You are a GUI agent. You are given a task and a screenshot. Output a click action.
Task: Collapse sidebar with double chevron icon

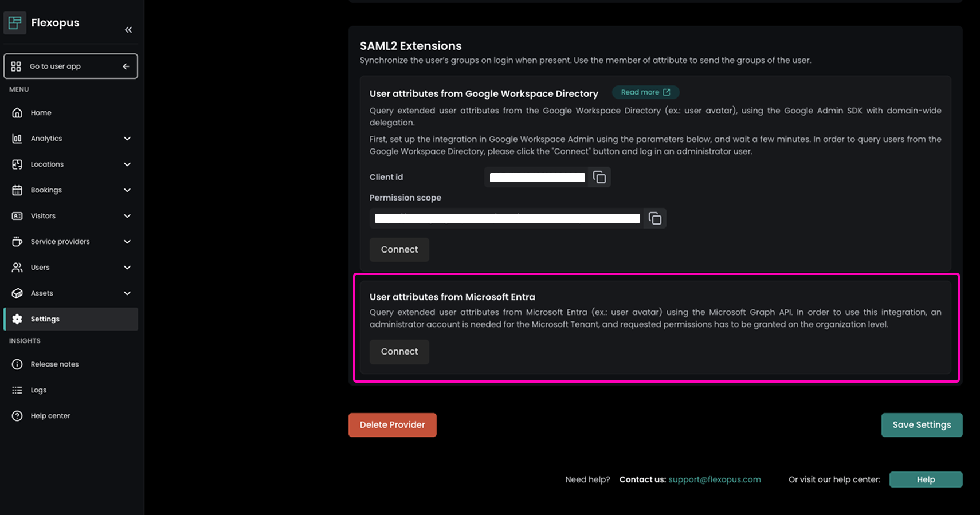click(128, 30)
